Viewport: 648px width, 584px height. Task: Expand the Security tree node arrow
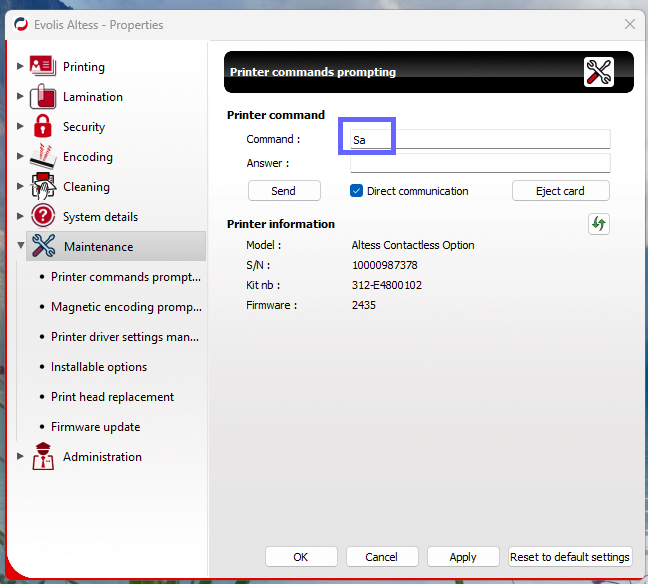pyautogui.click(x=19, y=126)
